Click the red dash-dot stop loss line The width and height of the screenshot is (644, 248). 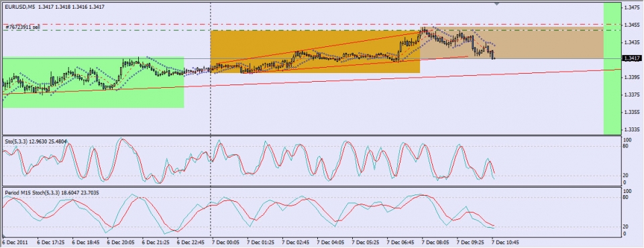(312, 24)
